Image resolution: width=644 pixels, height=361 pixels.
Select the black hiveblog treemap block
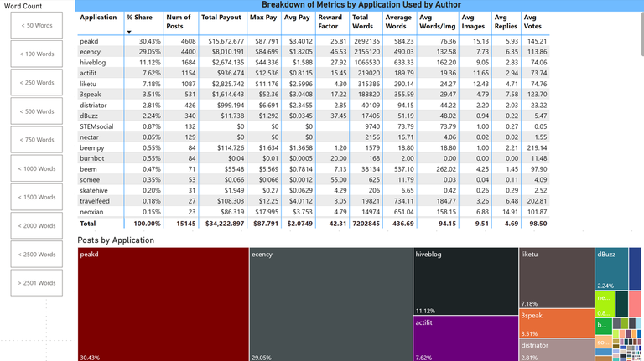(465, 281)
